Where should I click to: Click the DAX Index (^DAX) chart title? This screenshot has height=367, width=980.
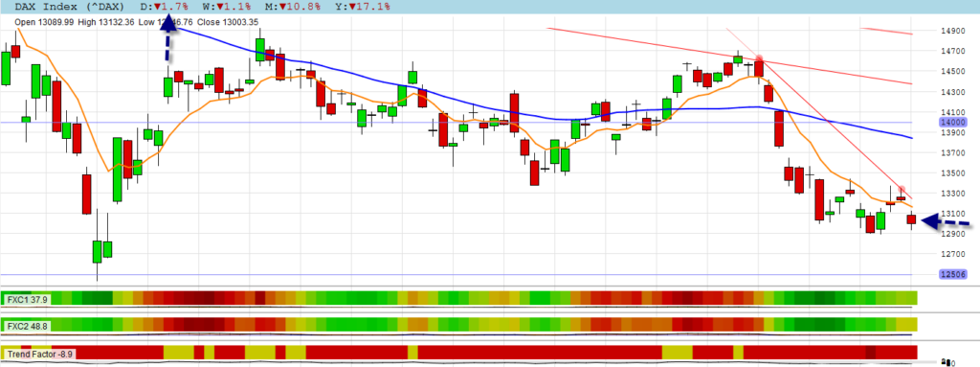69,7
